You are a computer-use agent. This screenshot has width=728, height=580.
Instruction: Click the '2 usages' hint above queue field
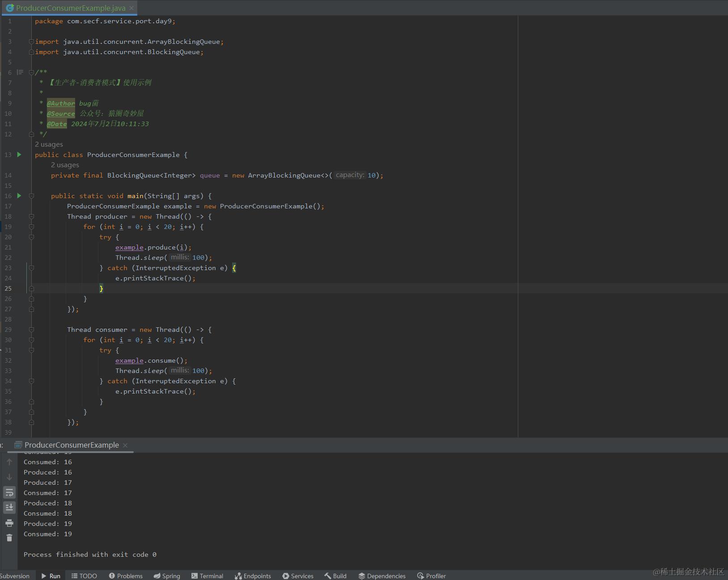click(65, 165)
